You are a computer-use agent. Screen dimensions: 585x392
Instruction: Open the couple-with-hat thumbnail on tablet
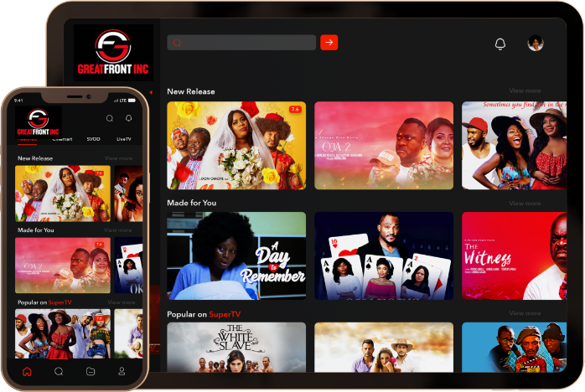(x=384, y=348)
